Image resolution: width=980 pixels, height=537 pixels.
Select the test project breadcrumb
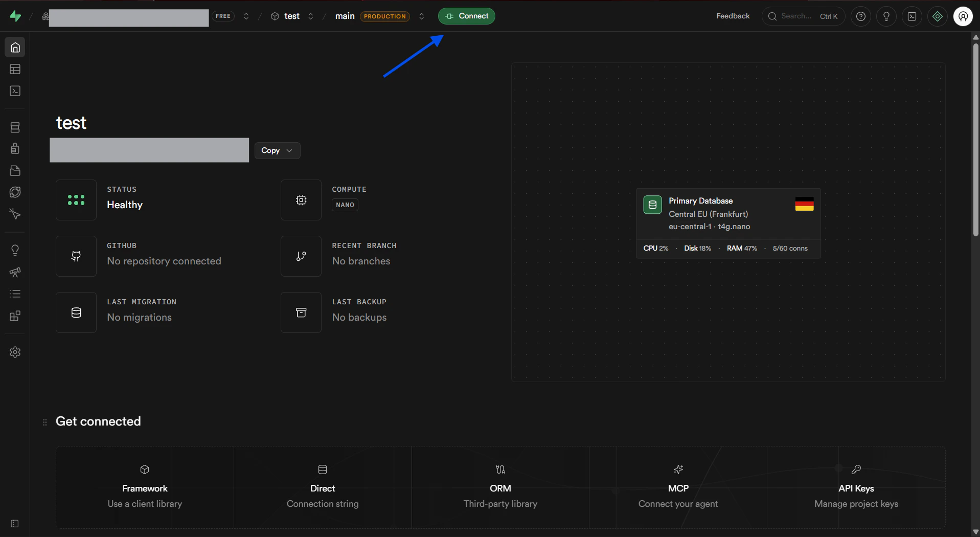pyautogui.click(x=286, y=16)
